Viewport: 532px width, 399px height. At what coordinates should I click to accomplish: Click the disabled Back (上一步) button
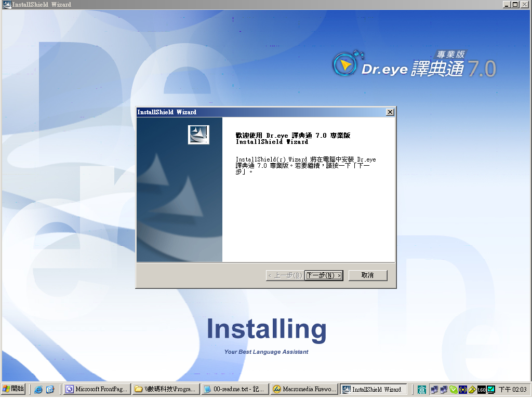(285, 275)
